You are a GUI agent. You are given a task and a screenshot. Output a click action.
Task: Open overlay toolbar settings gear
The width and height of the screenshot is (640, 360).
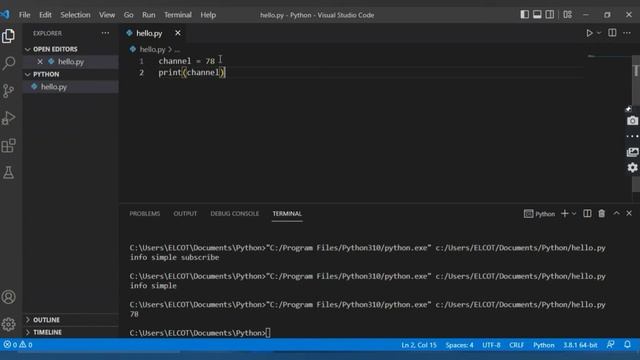coord(632,168)
